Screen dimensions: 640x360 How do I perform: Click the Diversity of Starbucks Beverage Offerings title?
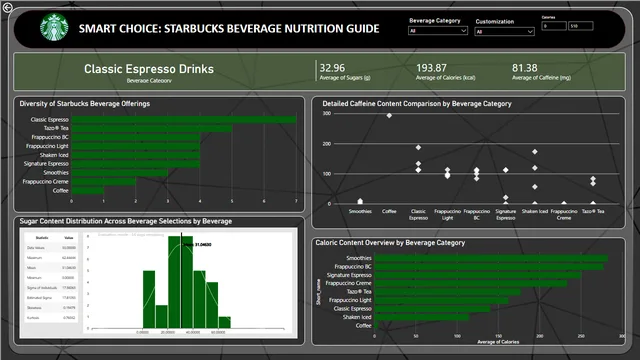click(84, 104)
